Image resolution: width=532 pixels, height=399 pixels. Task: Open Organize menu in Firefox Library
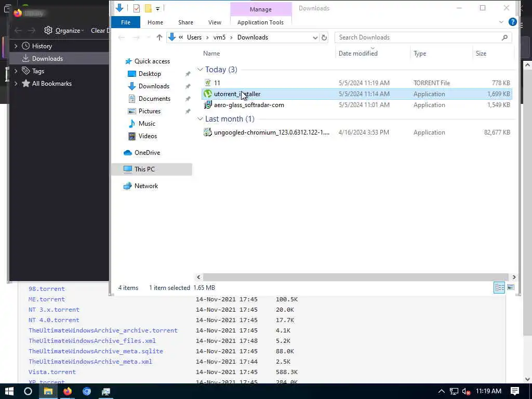click(x=64, y=31)
